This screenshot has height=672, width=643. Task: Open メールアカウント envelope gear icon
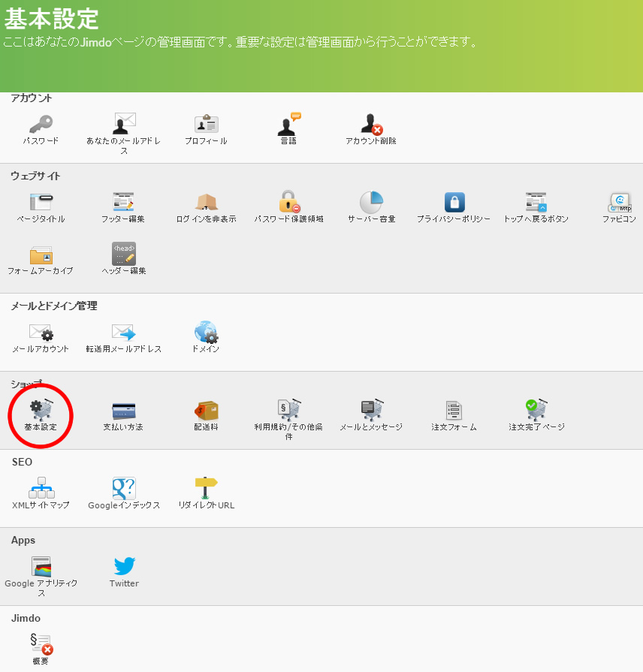pos(41,332)
